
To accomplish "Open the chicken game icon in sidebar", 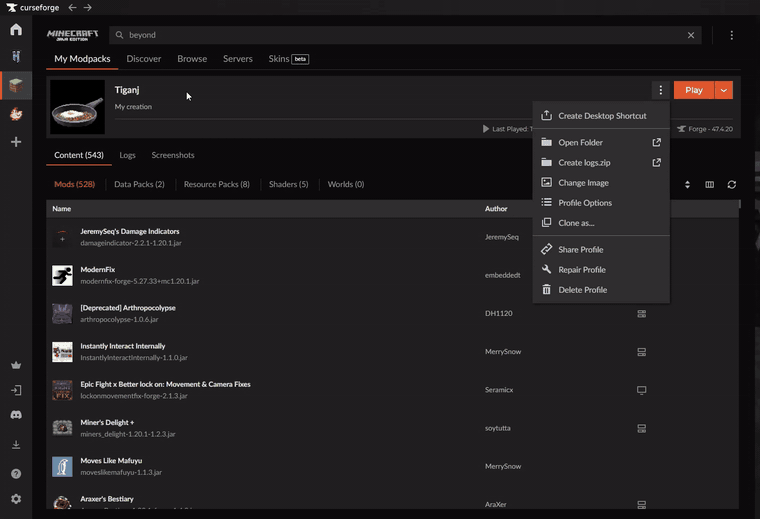I will [x=16, y=114].
